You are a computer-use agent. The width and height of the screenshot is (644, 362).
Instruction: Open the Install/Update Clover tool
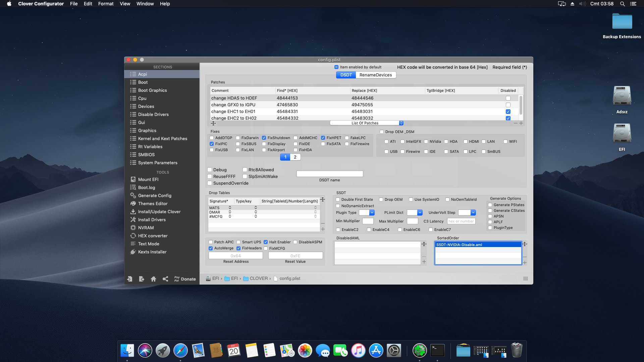[159, 212]
